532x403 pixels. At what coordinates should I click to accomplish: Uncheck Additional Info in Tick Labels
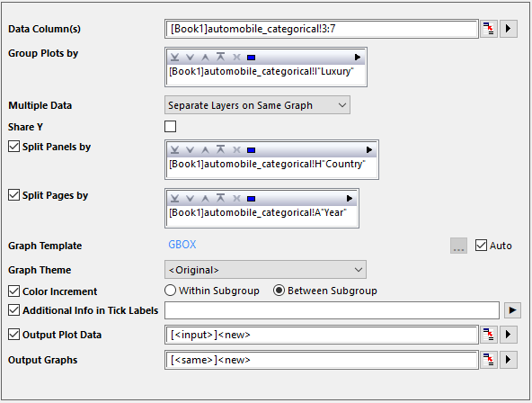click(13, 310)
